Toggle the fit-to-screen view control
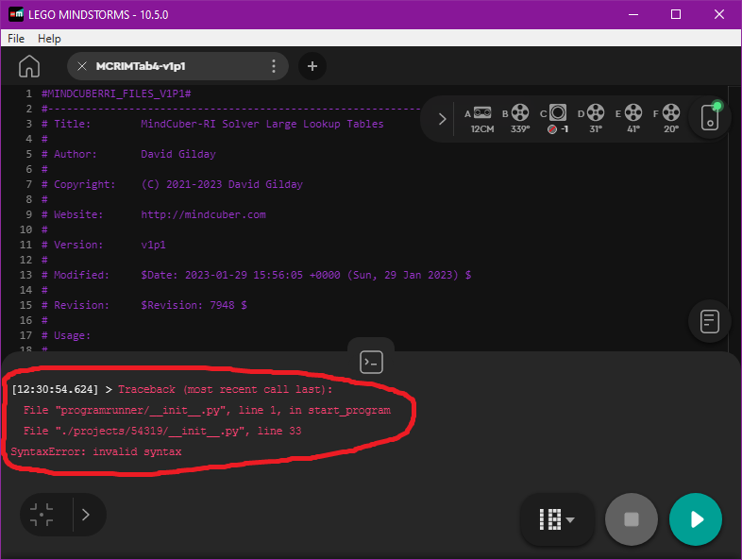Screen dimensions: 742x560 click(x=42, y=515)
